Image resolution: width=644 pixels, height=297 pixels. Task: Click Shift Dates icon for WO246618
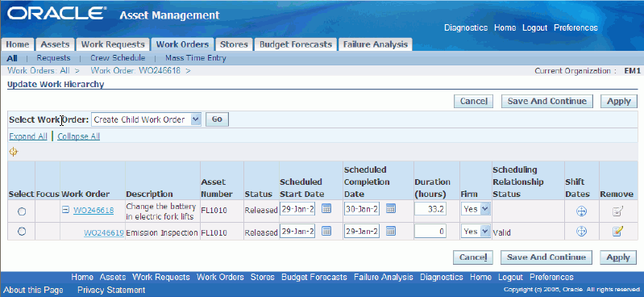[581, 211]
